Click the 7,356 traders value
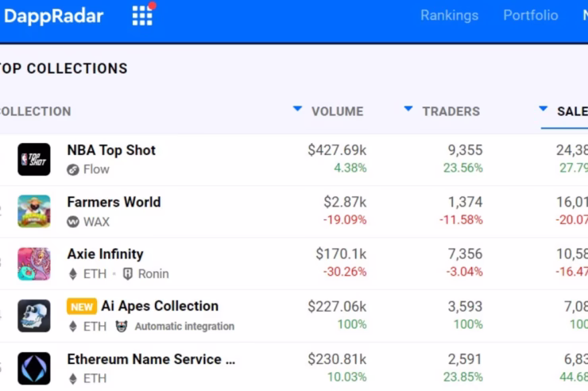The image size is (588, 391). coord(465,254)
